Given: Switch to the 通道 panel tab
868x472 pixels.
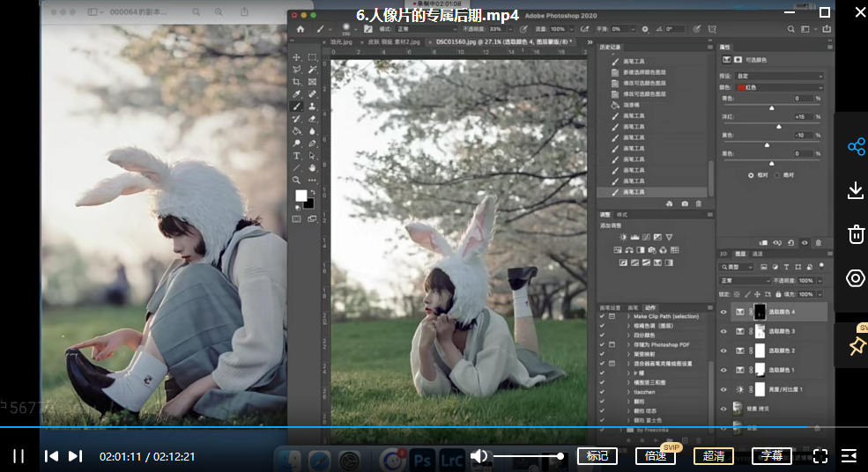Looking at the screenshot, I should [757, 254].
